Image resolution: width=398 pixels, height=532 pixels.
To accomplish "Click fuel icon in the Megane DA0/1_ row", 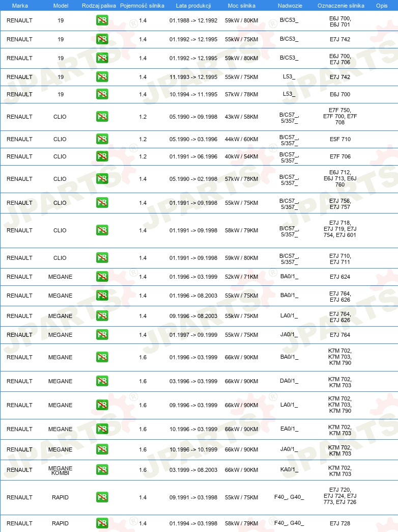I will tap(102, 381).
